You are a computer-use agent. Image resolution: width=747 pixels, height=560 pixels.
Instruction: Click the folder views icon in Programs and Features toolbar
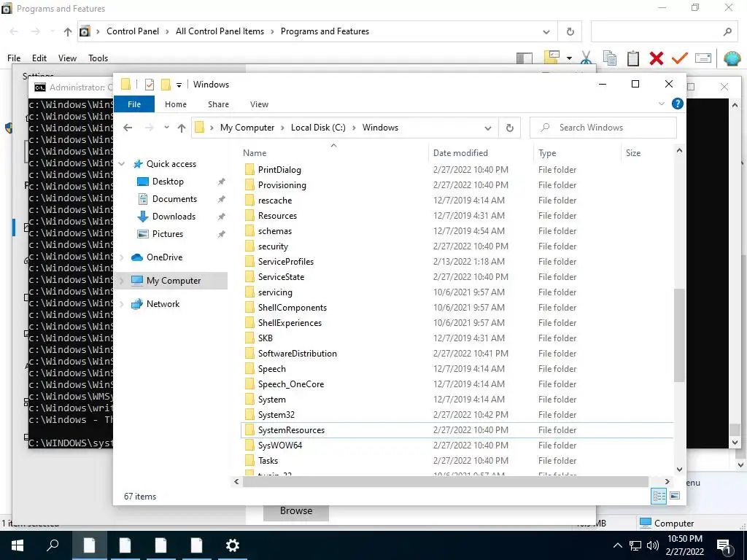point(551,58)
